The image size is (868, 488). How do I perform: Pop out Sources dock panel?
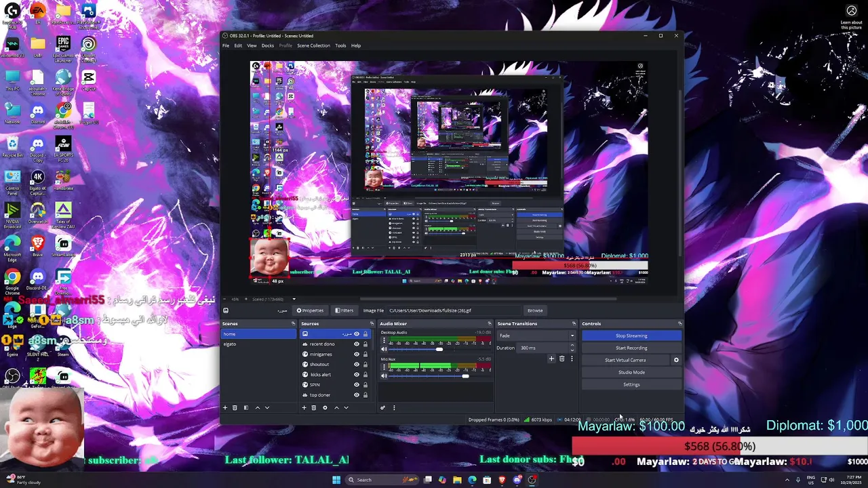(371, 323)
